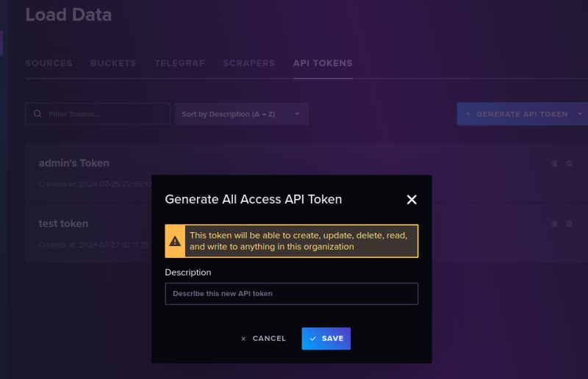The image size is (588, 379).
Task: Open the Buckets tab
Action: pyautogui.click(x=113, y=63)
